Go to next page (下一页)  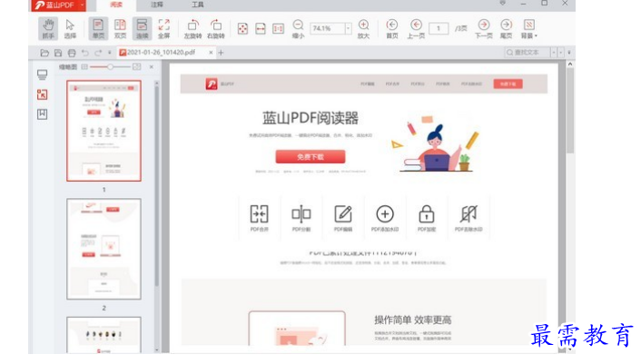tap(484, 29)
